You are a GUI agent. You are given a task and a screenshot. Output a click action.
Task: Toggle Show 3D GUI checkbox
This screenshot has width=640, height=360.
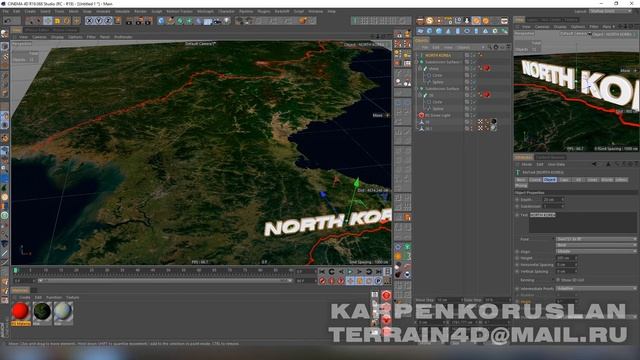(x=558, y=280)
